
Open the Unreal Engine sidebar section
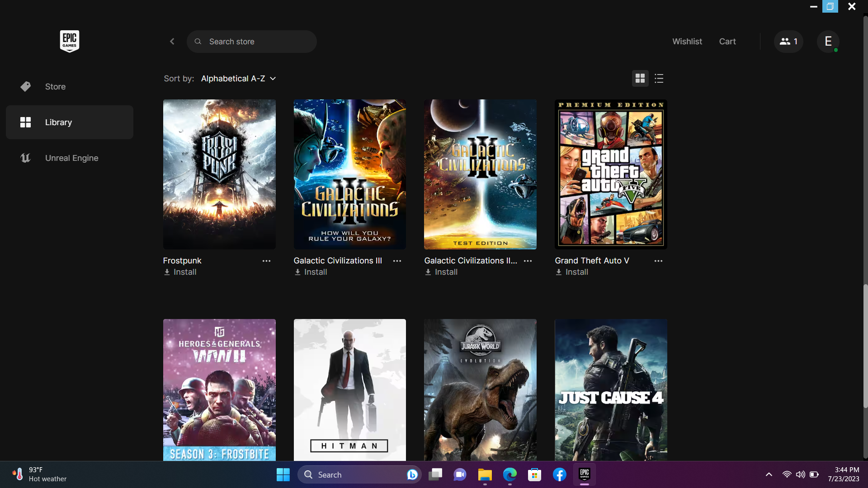tap(71, 158)
